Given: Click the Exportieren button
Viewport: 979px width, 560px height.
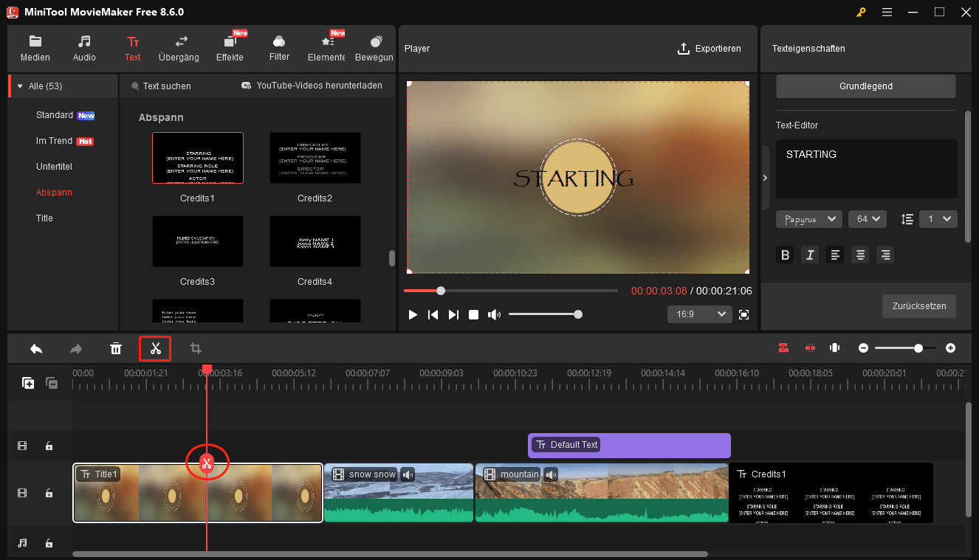Looking at the screenshot, I should pyautogui.click(x=710, y=48).
